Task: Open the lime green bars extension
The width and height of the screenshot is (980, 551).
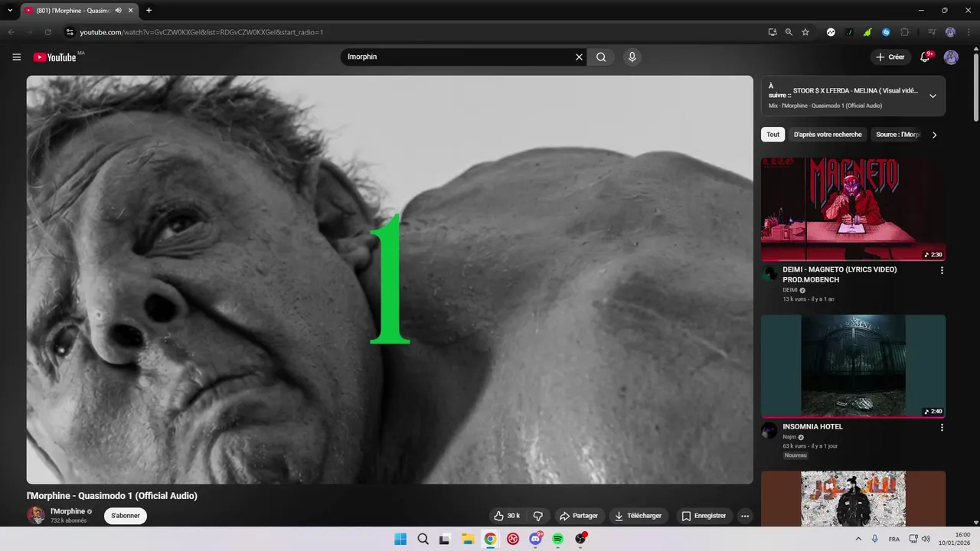Action: (867, 32)
